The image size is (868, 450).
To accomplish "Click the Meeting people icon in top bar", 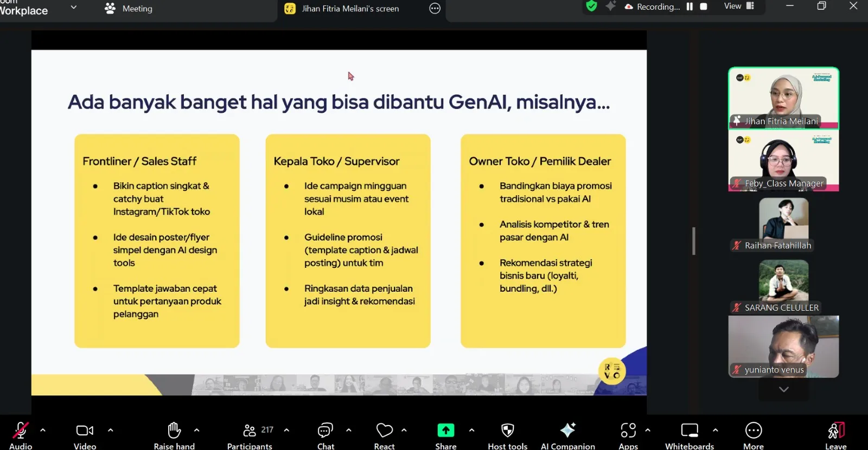I will click(x=110, y=8).
